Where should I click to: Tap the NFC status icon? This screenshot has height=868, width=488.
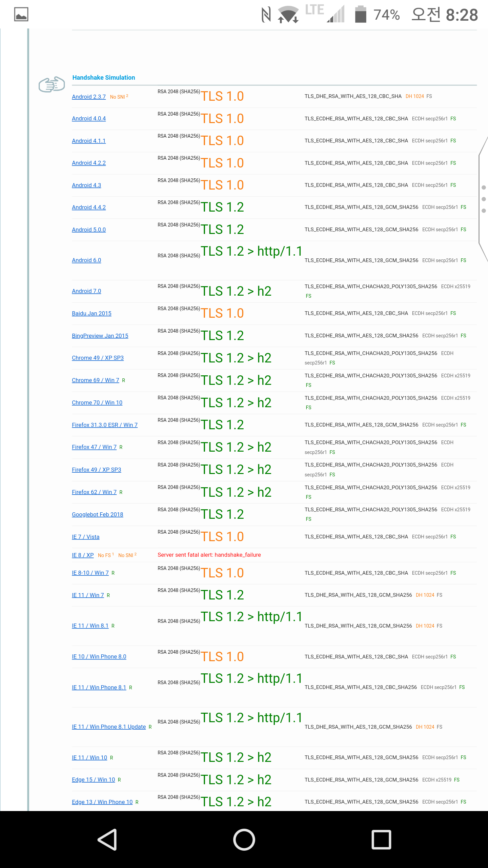coord(266,15)
